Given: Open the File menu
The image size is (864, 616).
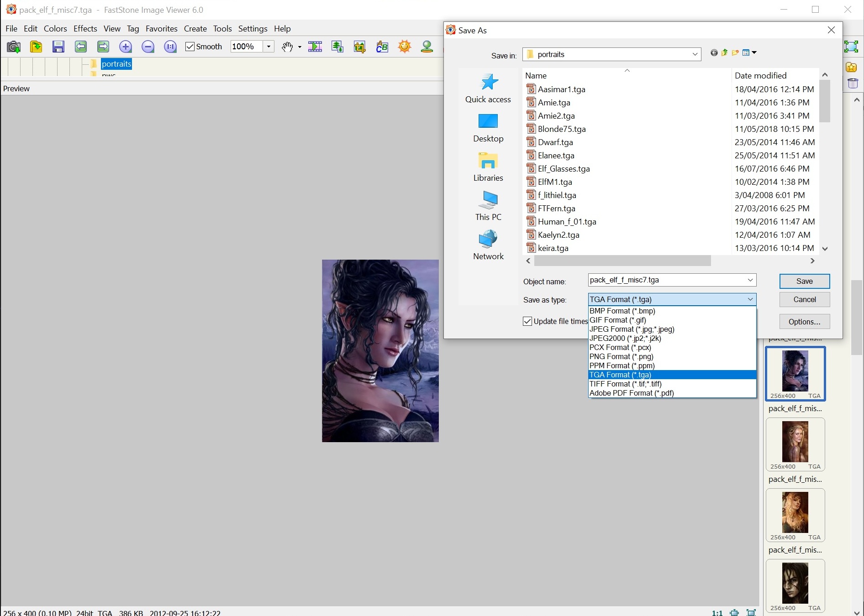Looking at the screenshot, I should (x=11, y=29).
